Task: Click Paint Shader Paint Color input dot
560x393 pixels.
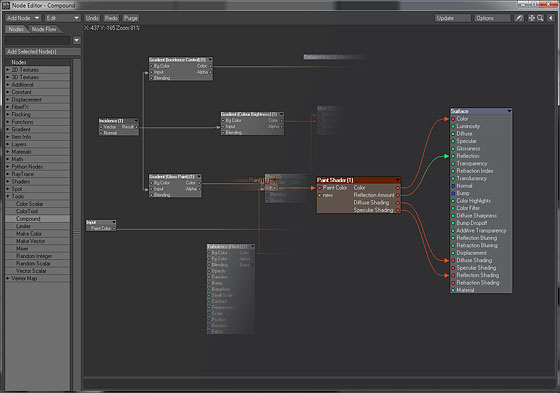Action: coord(320,188)
